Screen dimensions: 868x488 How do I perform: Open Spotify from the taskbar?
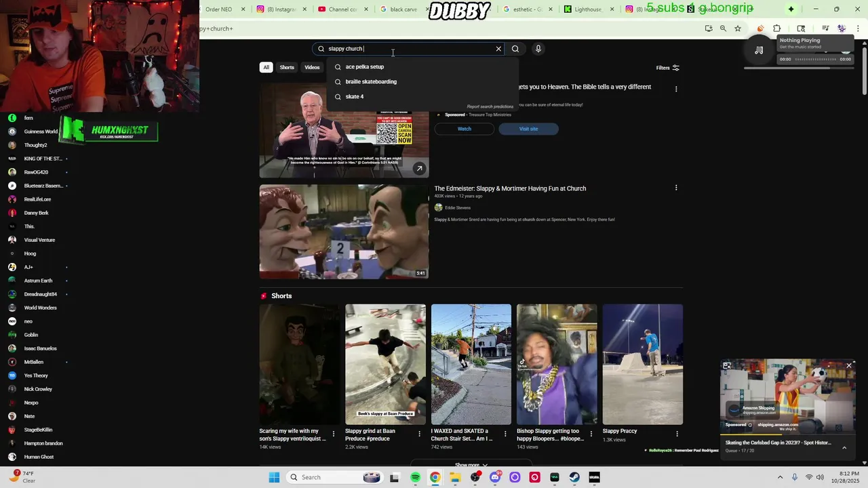[x=415, y=477]
